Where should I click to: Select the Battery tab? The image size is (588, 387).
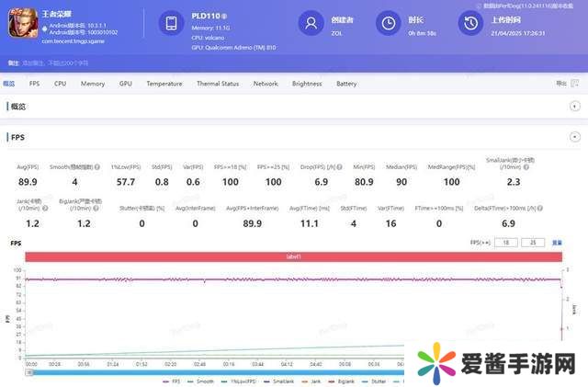(346, 84)
